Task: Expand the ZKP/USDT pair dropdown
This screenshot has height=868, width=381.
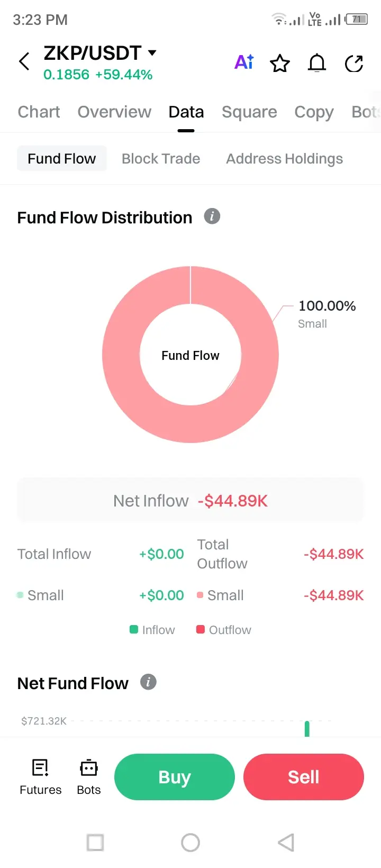Action: click(152, 52)
